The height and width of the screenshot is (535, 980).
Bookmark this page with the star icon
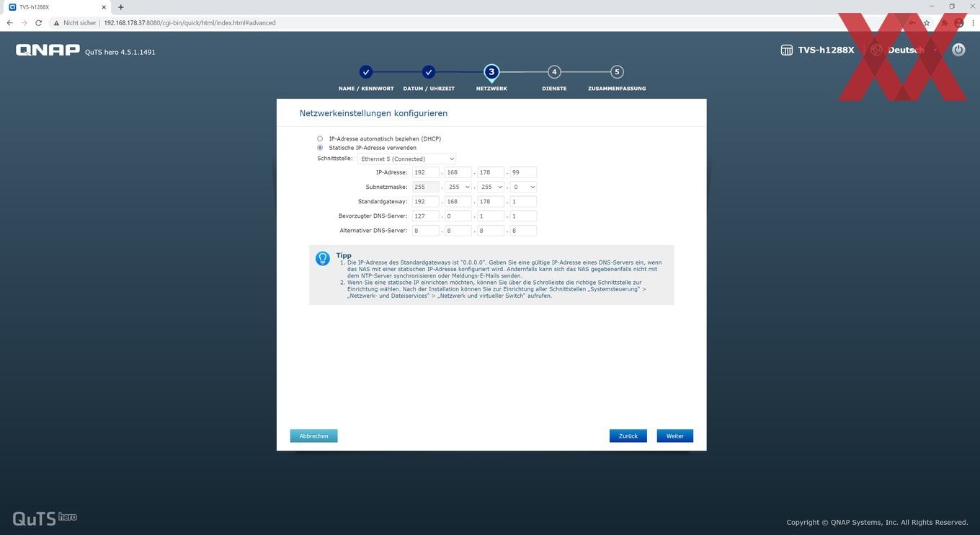click(927, 22)
